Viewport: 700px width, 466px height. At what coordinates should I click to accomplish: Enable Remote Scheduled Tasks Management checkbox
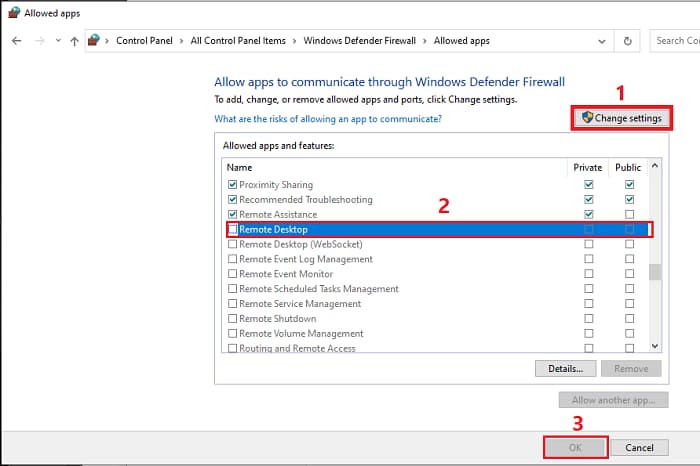point(232,289)
